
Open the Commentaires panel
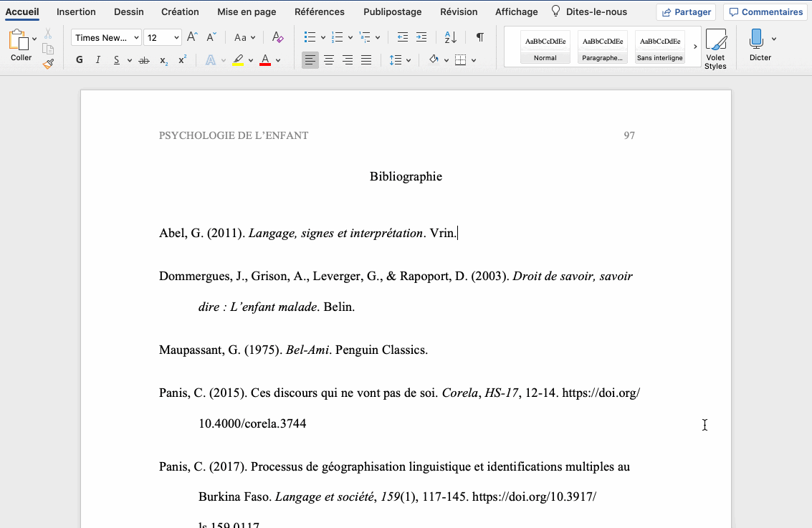tap(765, 12)
